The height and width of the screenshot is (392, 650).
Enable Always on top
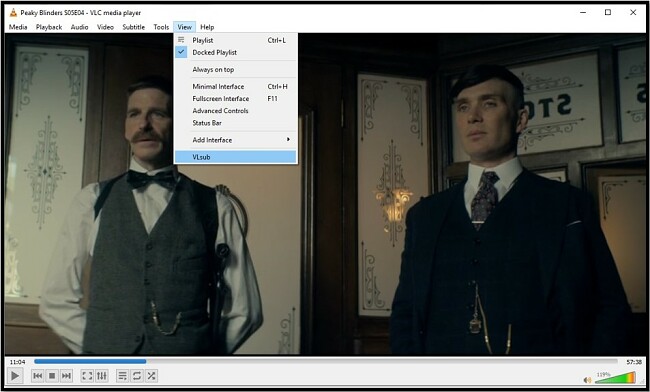pyautogui.click(x=235, y=70)
